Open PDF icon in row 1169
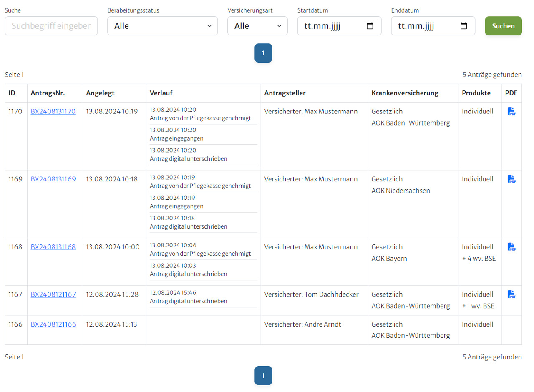 [x=511, y=179]
